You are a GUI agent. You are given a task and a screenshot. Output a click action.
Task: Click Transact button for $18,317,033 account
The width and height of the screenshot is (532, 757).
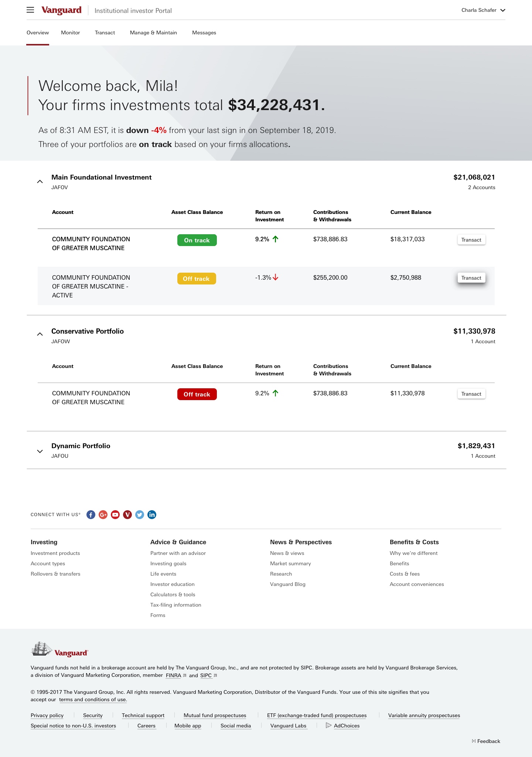(x=471, y=240)
